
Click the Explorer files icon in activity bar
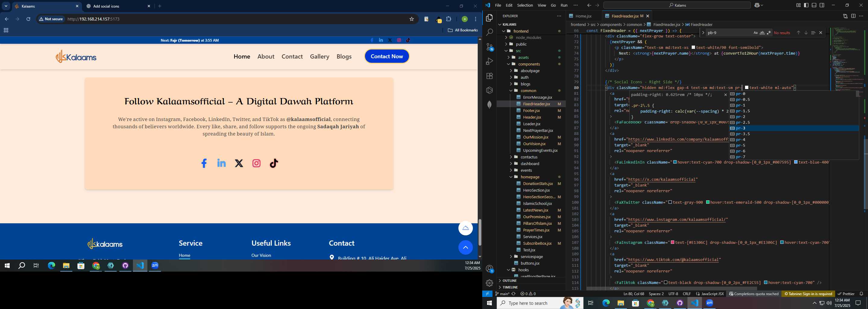pyautogui.click(x=489, y=18)
